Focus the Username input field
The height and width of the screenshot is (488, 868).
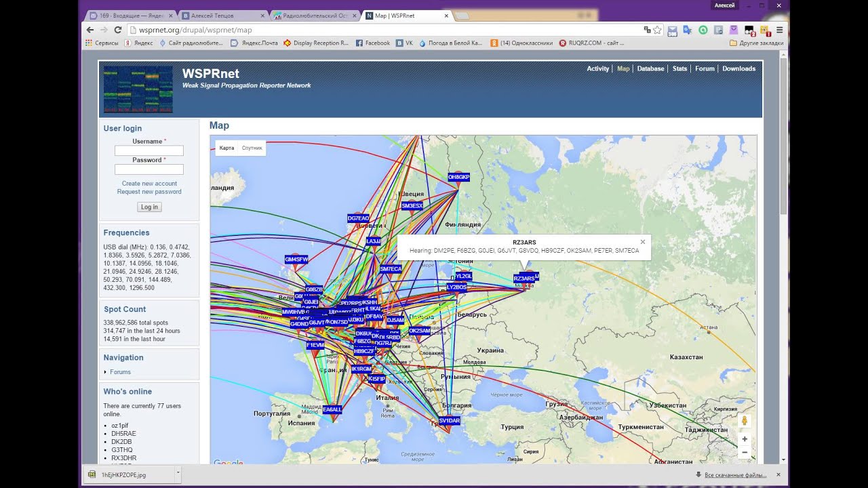[149, 150]
